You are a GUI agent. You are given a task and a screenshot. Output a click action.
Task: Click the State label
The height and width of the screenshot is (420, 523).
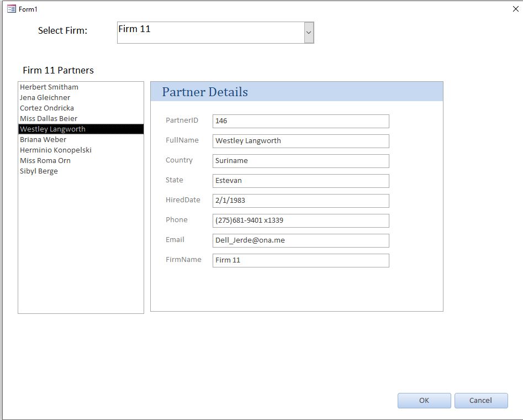click(x=175, y=180)
